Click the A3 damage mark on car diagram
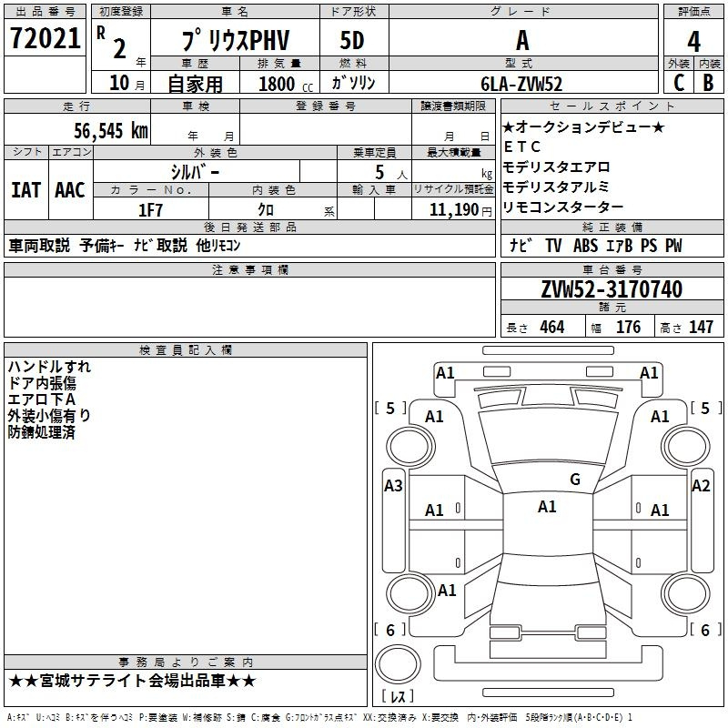This screenshot has width=728, height=728. [393, 486]
